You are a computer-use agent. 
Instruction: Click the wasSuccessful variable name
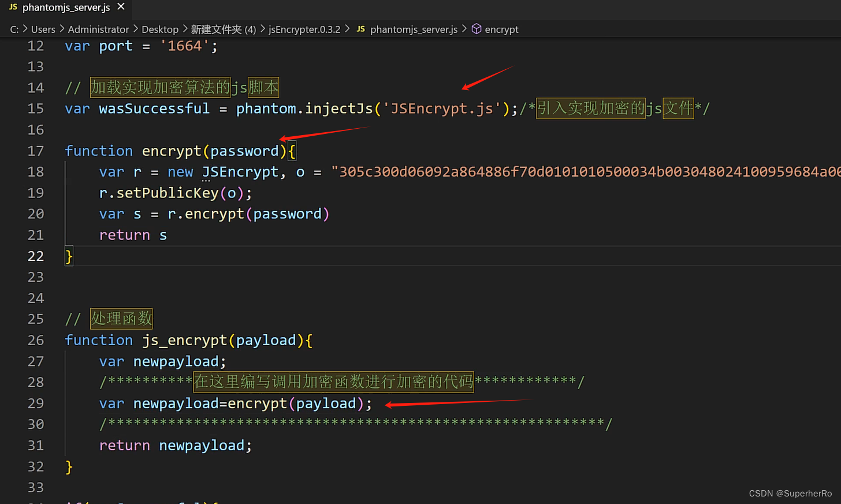click(x=154, y=109)
